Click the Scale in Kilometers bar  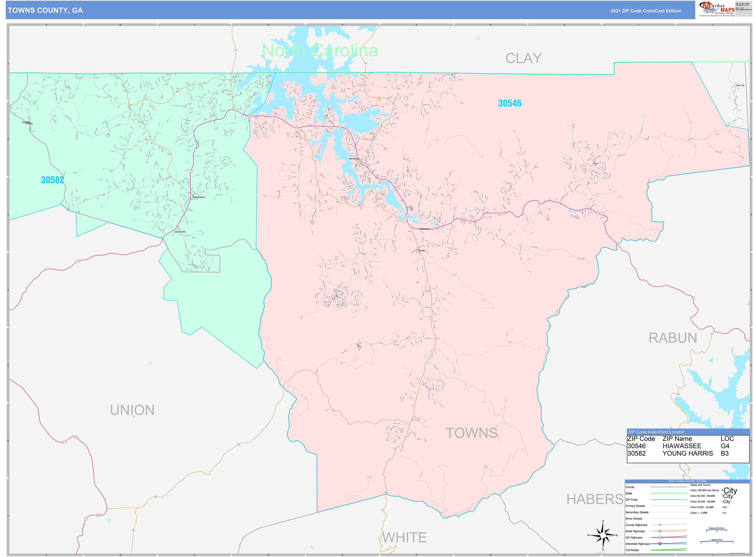click(717, 530)
